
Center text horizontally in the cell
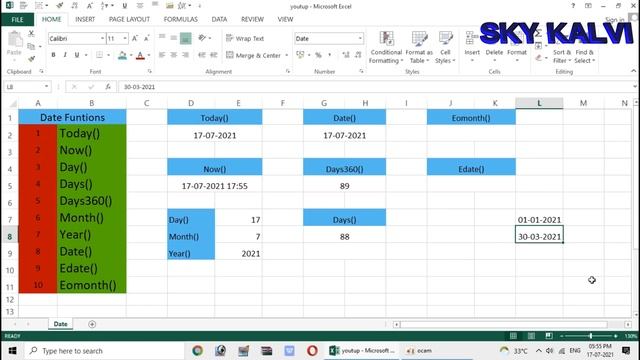pos(173,55)
